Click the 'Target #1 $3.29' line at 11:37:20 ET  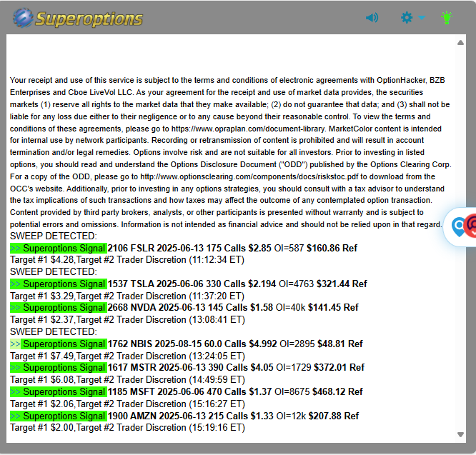click(x=127, y=296)
